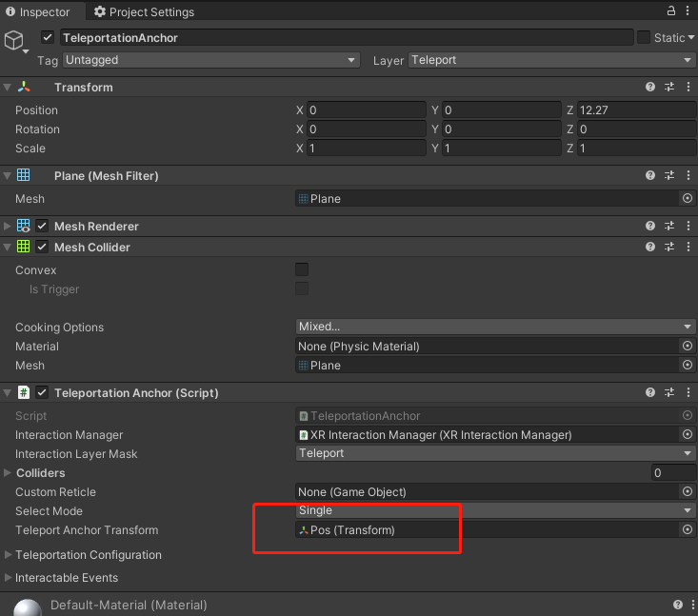The image size is (698, 616).
Task: Toggle the Static checkbox
Action: 644,37
